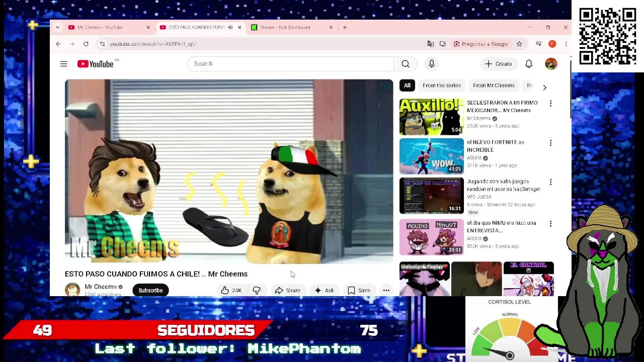Screen dimensions: 644x362
Task: Save the video to playlist
Action: (359, 290)
